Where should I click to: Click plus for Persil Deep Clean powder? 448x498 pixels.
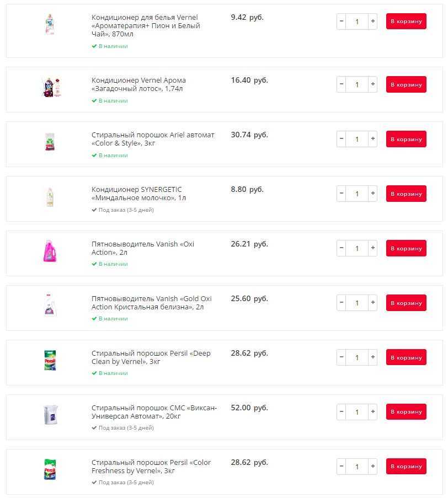pos(373,357)
